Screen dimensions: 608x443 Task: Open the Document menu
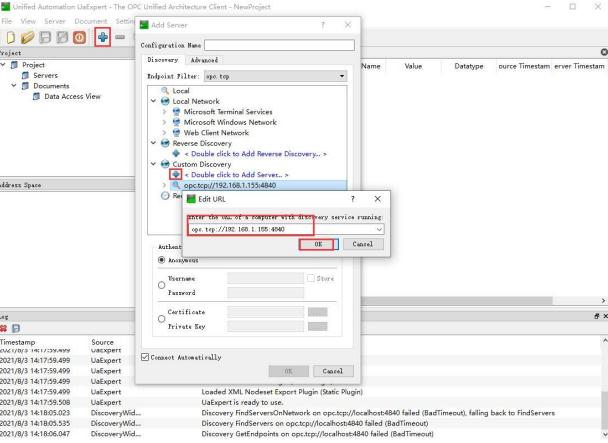[x=91, y=21]
